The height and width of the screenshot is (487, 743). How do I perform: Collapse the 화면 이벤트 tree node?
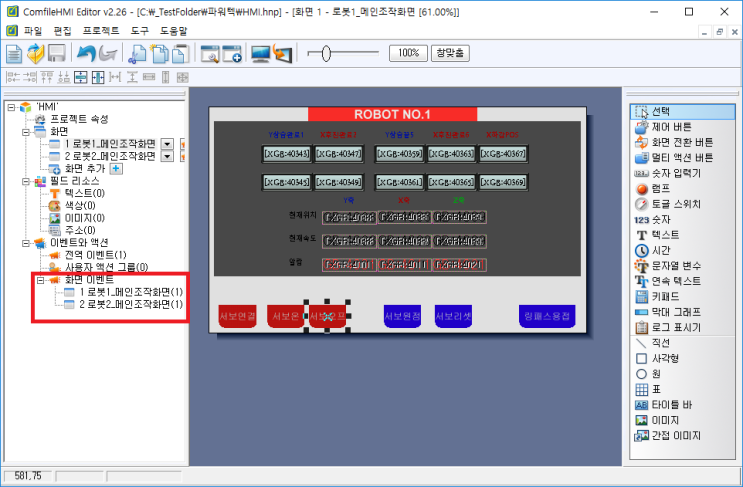click(x=41, y=280)
